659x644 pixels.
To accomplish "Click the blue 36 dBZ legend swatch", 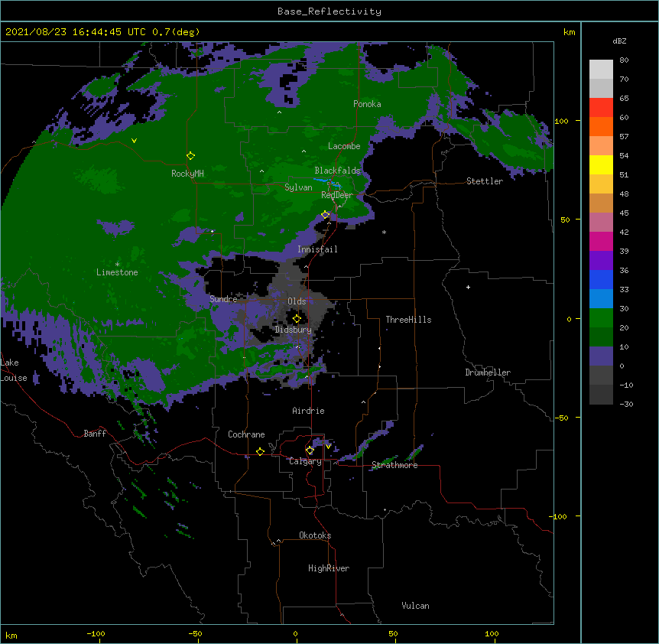I will [x=601, y=279].
